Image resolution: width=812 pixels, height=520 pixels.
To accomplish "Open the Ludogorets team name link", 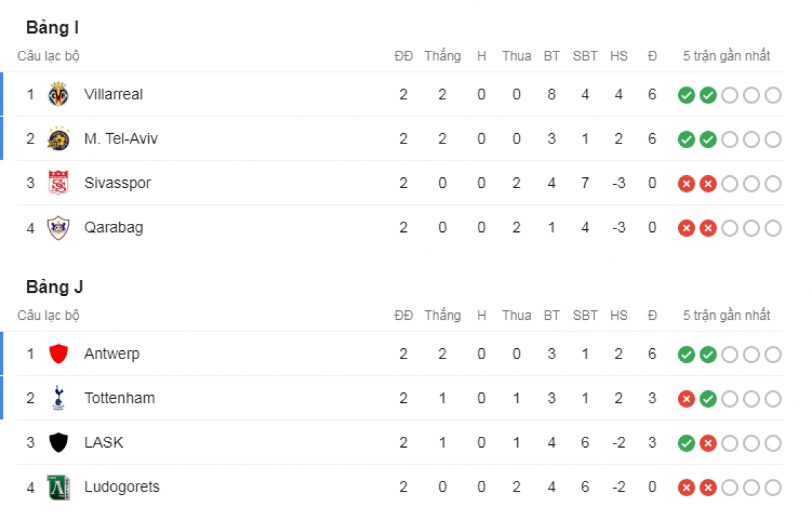I will click(122, 488).
